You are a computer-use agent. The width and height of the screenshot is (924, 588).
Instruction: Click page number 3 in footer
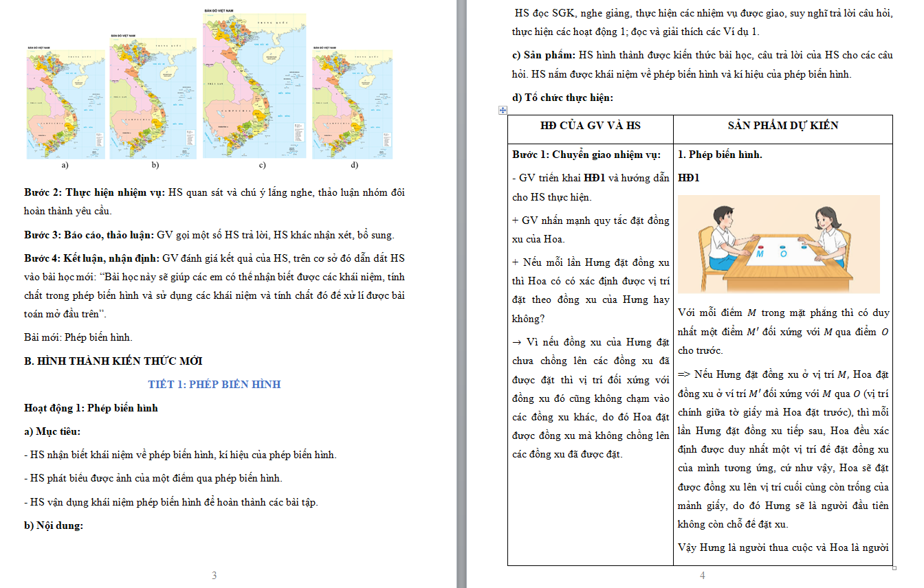(x=214, y=576)
